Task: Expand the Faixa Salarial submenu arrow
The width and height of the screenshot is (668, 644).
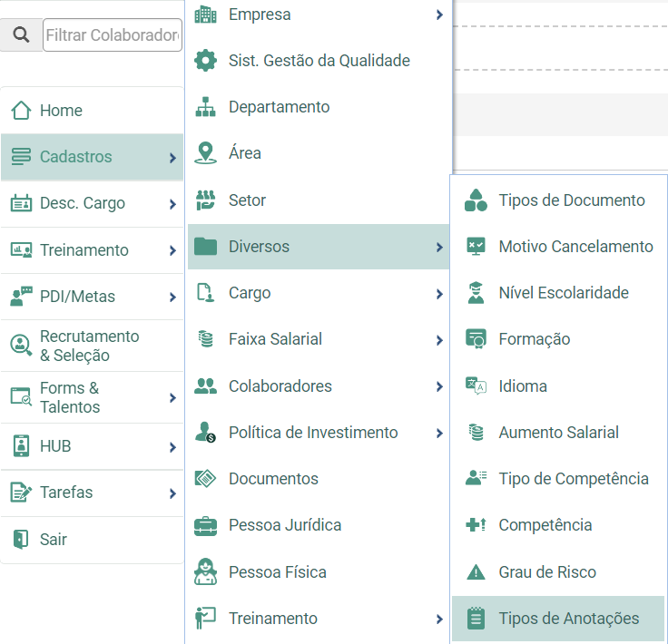Action: click(x=439, y=340)
